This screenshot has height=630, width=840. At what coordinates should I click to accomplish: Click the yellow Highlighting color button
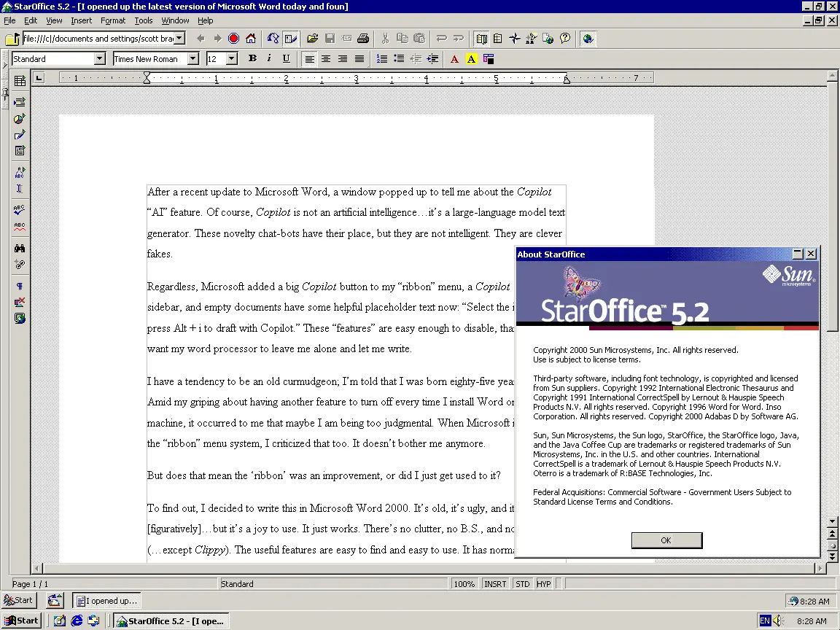coord(471,59)
